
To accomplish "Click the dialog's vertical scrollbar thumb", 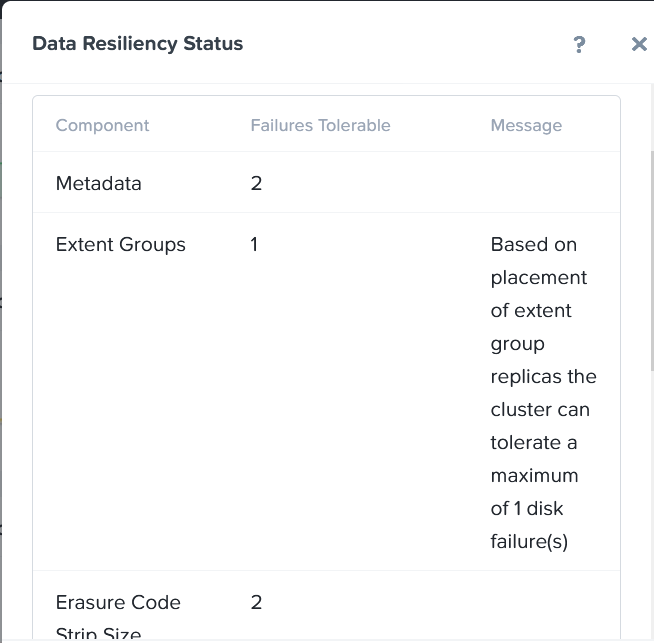I will pyautogui.click(x=652, y=261).
